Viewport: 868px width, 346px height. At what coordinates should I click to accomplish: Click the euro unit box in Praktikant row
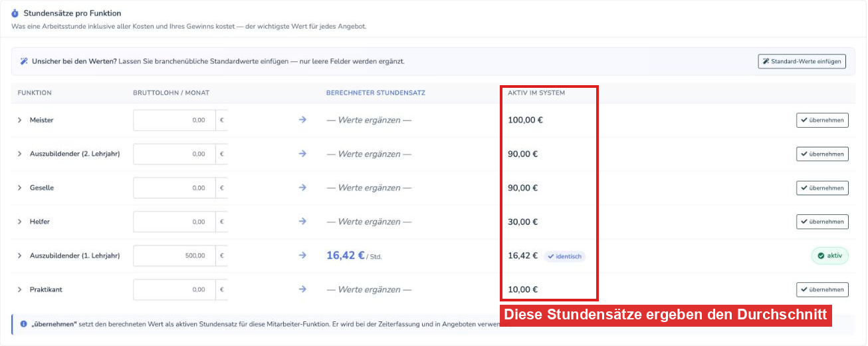coord(222,289)
